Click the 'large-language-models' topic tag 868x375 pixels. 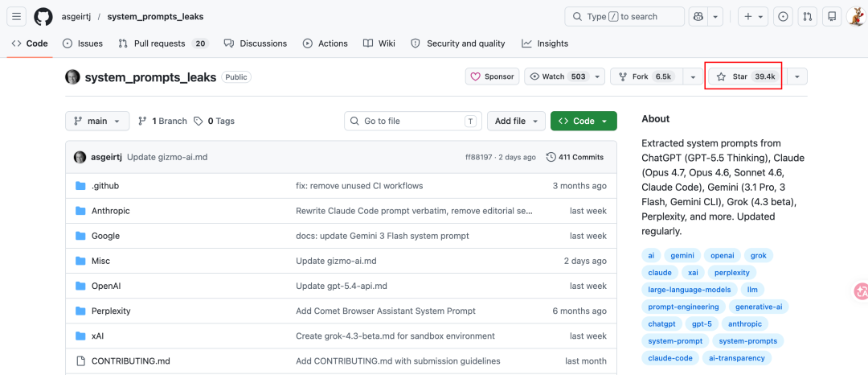(x=690, y=289)
